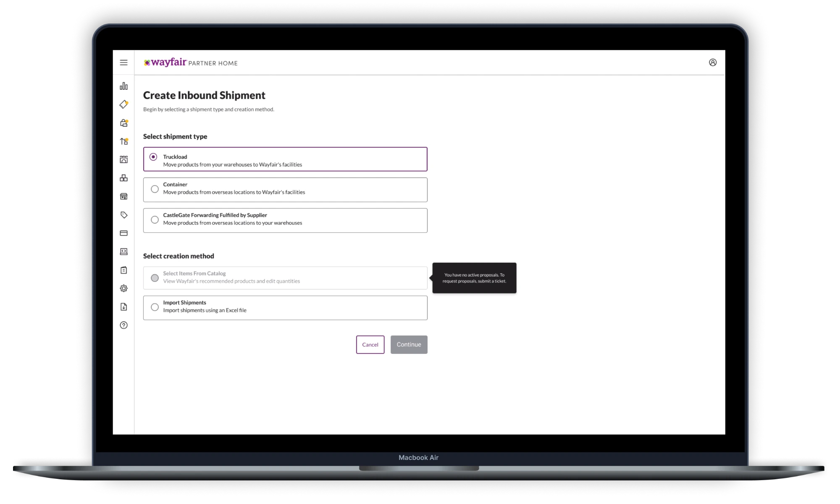This screenshot has width=840, height=504.
Task: Click the 'You have no active proposals' tooltip
Action: pos(474,278)
